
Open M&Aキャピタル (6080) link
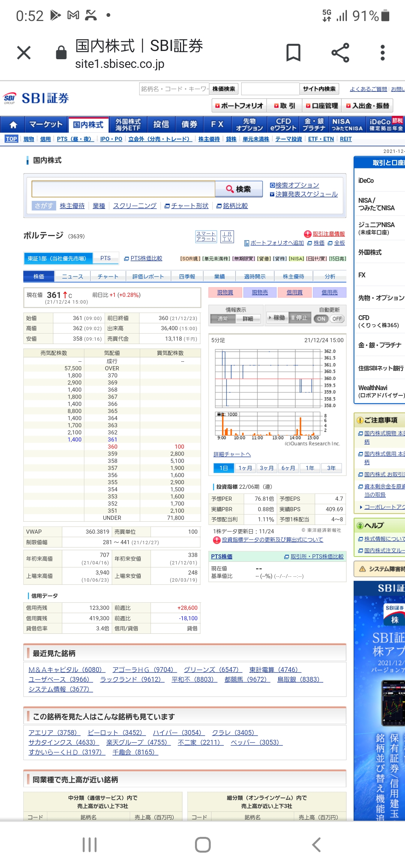67,670
